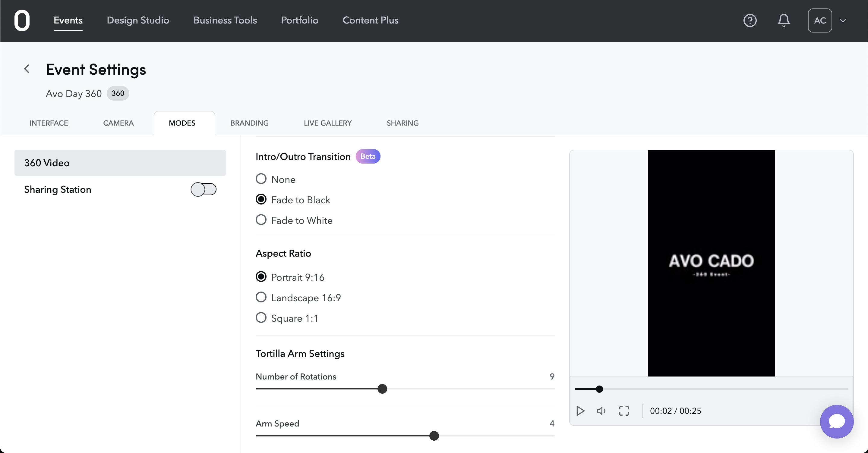Select Fade to White transition

(x=261, y=220)
